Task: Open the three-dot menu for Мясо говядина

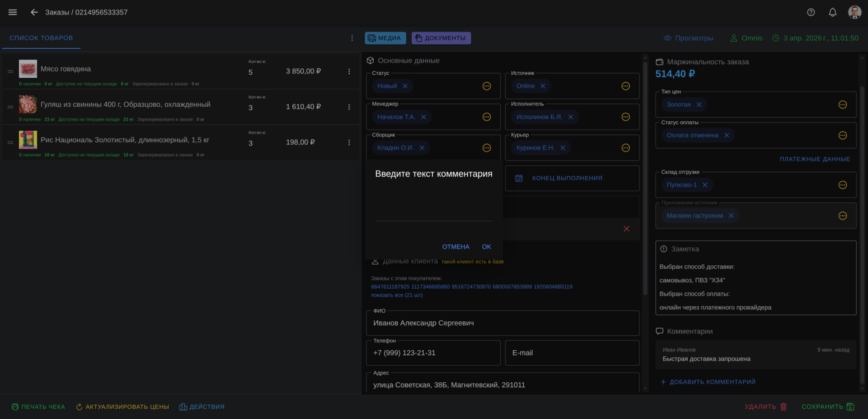Action: [349, 72]
